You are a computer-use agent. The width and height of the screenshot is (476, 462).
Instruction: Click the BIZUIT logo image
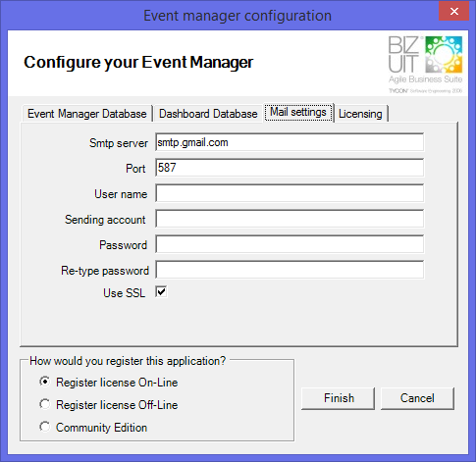click(425, 65)
